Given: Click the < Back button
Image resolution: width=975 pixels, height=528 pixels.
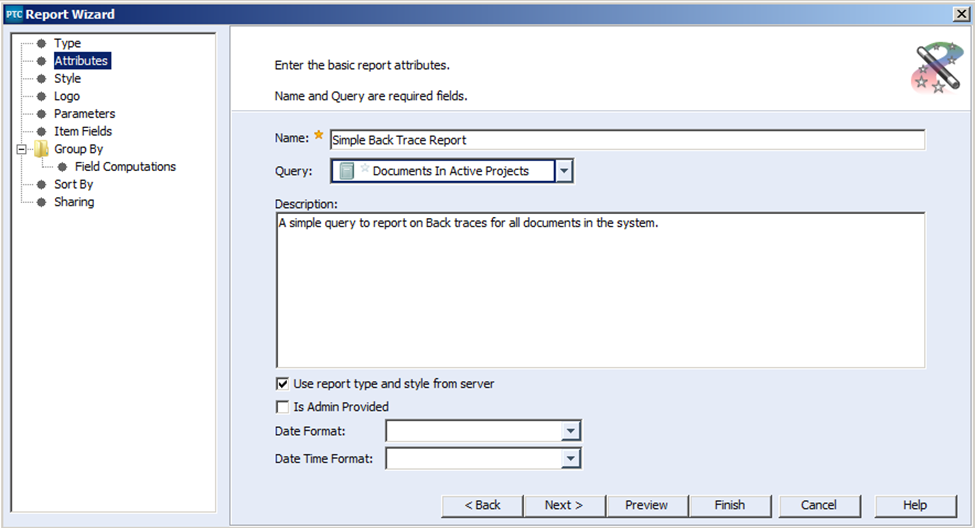Looking at the screenshot, I should (483, 506).
